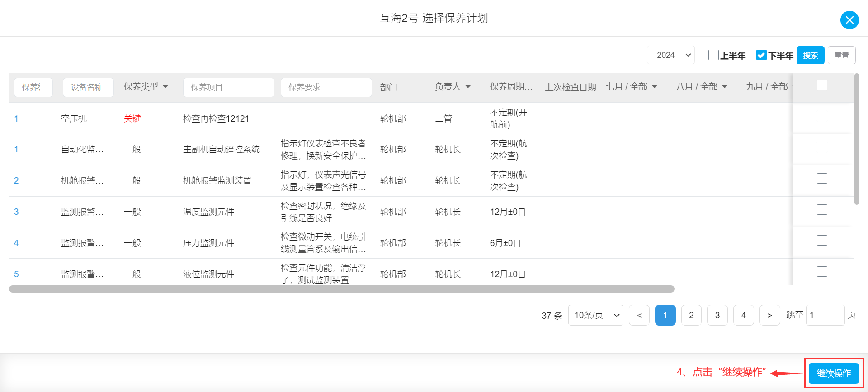Click the 液位监测元件 cell
Screen dimensions: 868x392
pos(208,274)
